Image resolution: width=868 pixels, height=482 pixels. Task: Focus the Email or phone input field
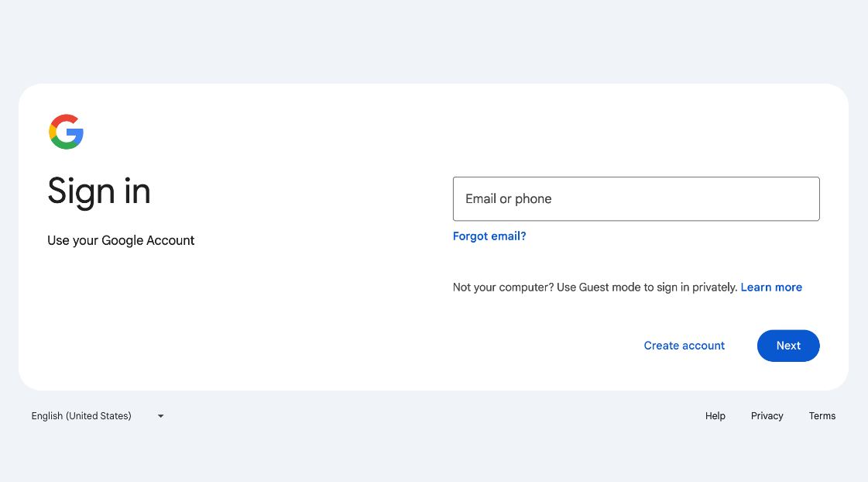click(x=636, y=198)
